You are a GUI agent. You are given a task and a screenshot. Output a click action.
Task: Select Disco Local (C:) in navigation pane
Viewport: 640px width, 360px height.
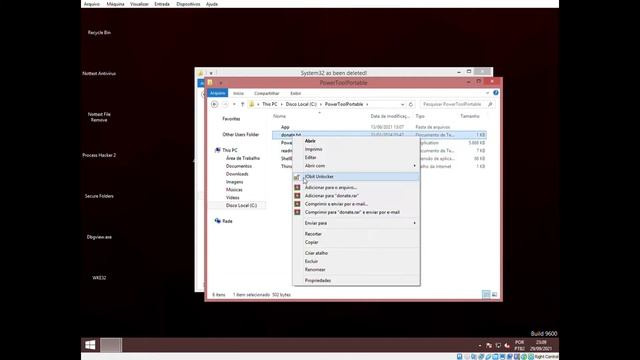[x=241, y=205]
